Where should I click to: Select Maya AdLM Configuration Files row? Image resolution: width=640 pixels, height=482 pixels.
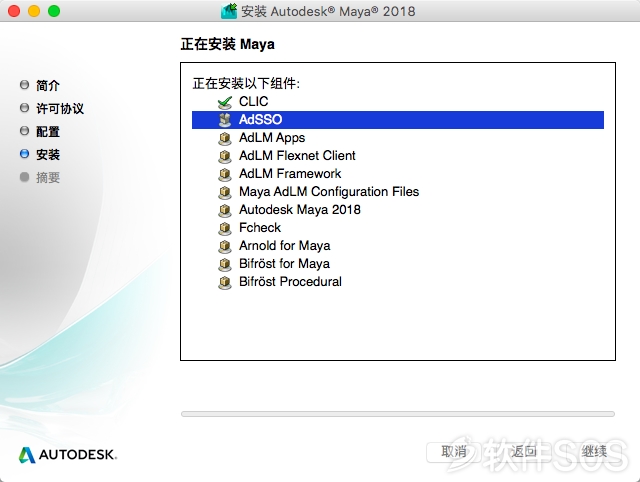click(398, 192)
